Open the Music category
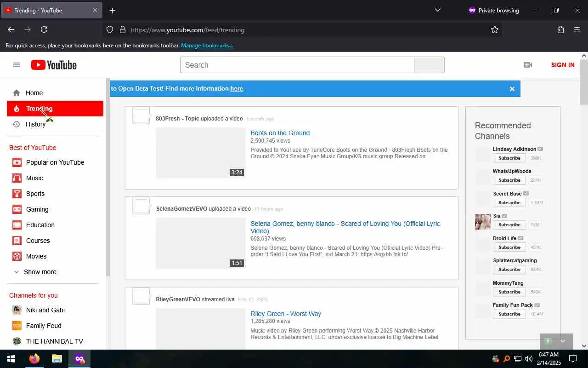 55,178
